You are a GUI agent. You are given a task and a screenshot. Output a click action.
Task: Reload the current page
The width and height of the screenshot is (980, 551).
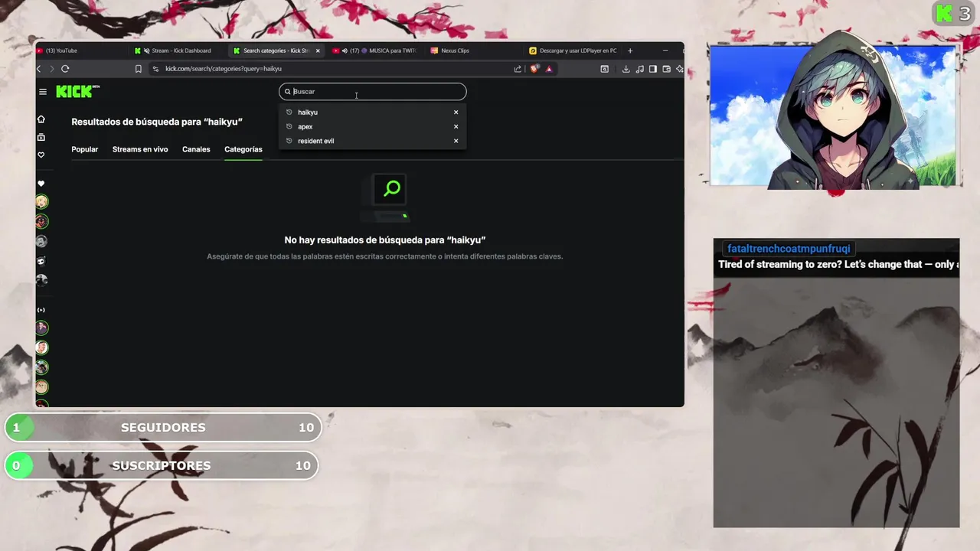pyautogui.click(x=65, y=69)
